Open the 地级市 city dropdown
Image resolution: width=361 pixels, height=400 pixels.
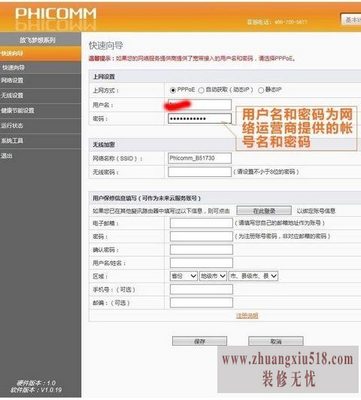213,276
